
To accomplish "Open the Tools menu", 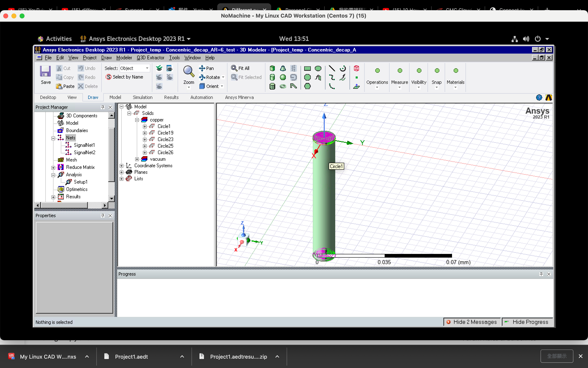I will (x=174, y=58).
